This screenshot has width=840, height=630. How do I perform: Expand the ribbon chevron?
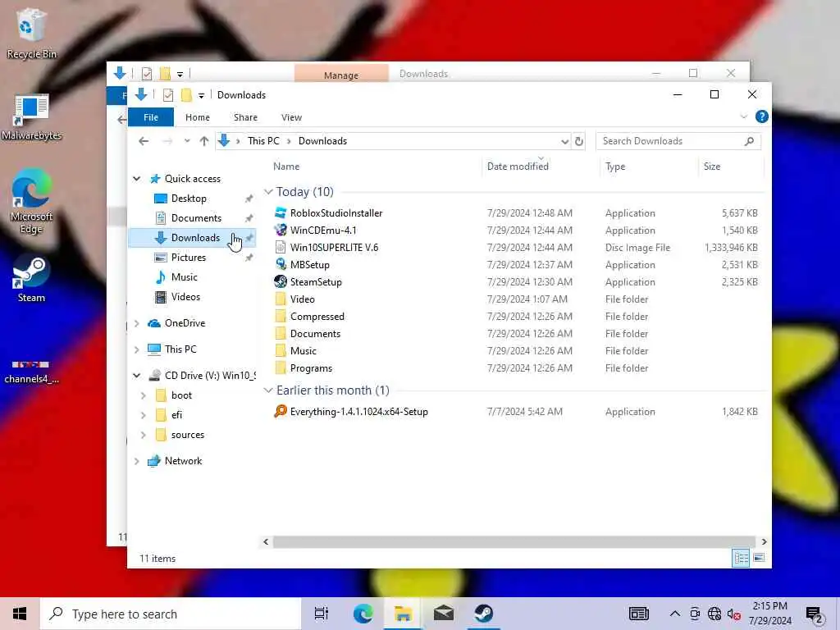(x=743, y=116)
